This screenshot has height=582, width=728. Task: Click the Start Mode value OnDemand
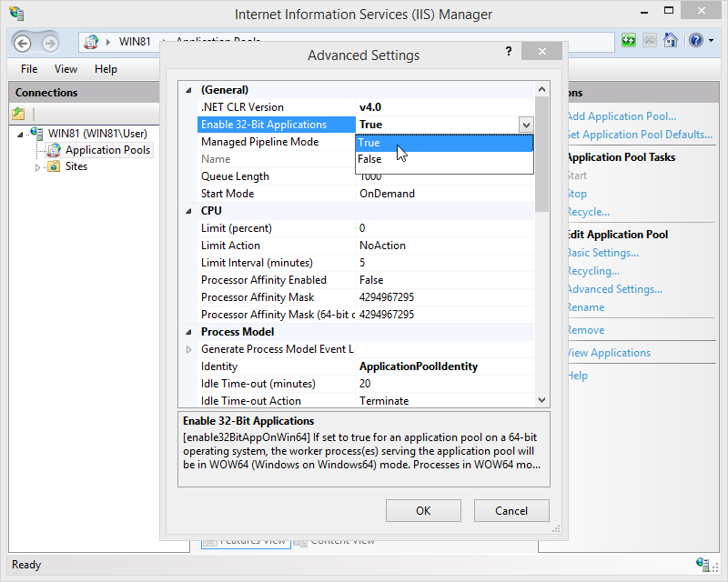click(x=387, y=194)
